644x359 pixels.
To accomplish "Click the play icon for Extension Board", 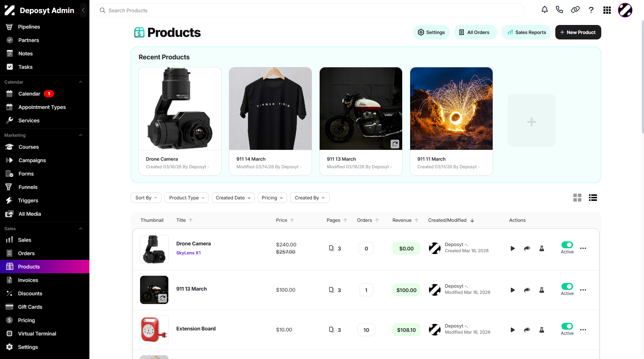I will [513, 330].
